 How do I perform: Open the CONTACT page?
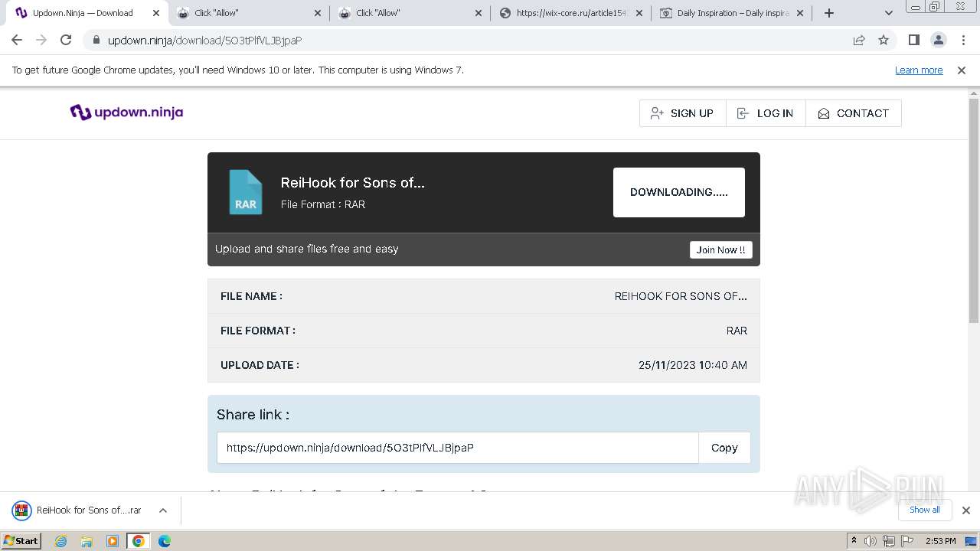pyautogui.click(x=853, y=113)
